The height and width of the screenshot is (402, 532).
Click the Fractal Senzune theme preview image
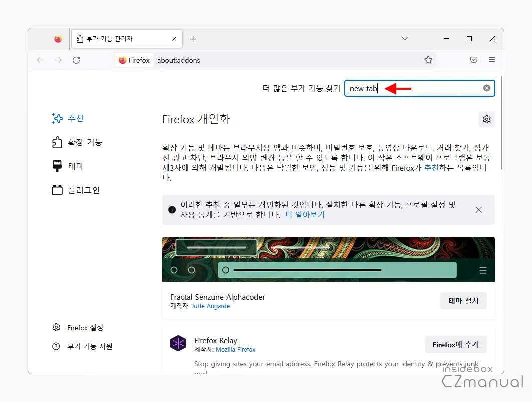pos(329,259)
